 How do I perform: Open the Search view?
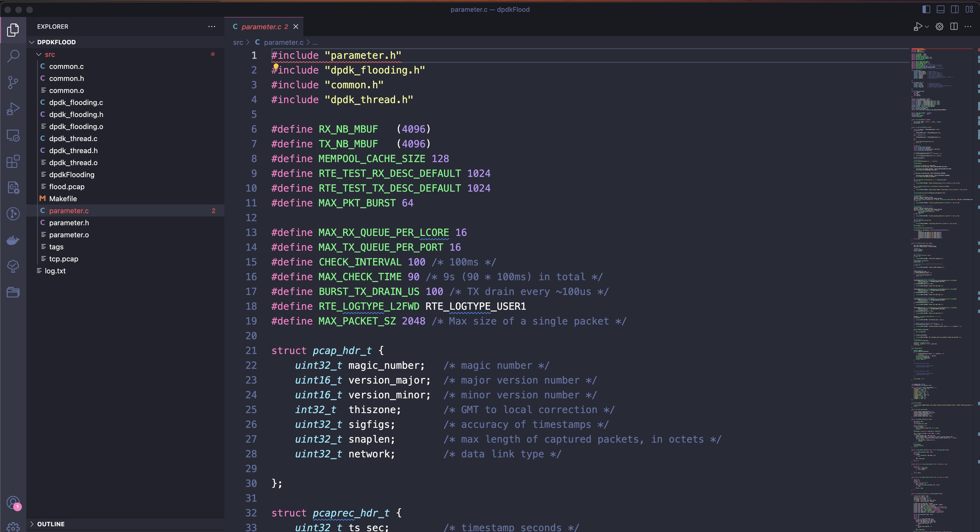pyautogui.click(x=13, y=56)
